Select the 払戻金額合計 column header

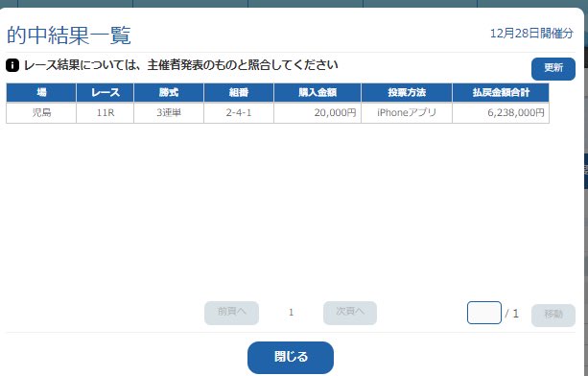pyautogui.click(x=501, y=93)
